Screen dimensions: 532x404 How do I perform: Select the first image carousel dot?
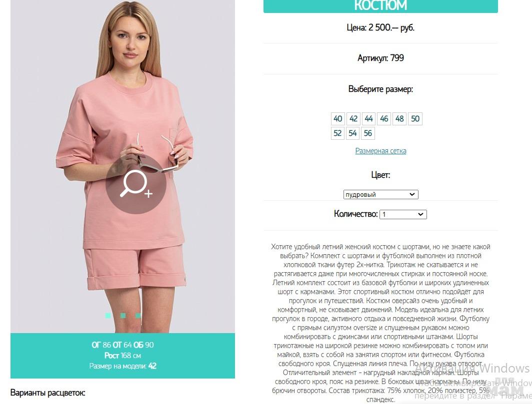(108, 316)
